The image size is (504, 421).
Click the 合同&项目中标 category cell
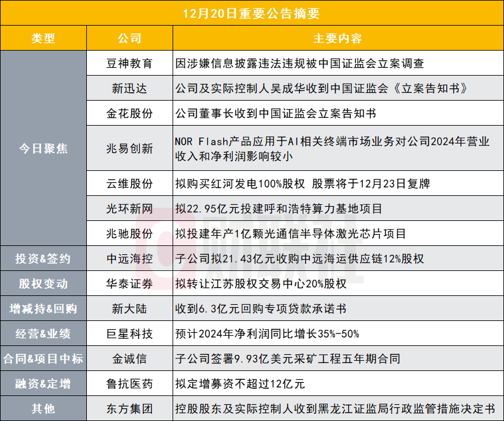point(43,358)
